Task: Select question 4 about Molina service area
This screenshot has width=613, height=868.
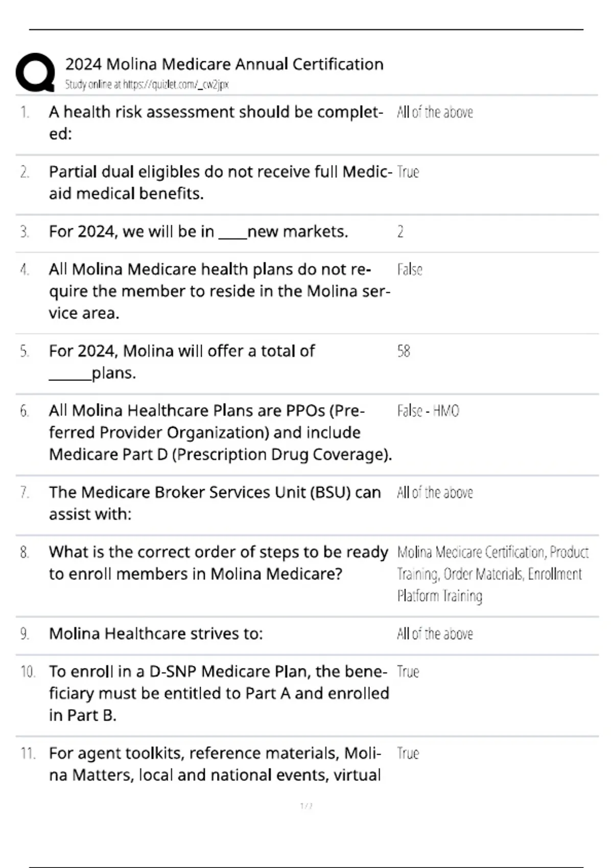Action: click(x=220, y=291)
